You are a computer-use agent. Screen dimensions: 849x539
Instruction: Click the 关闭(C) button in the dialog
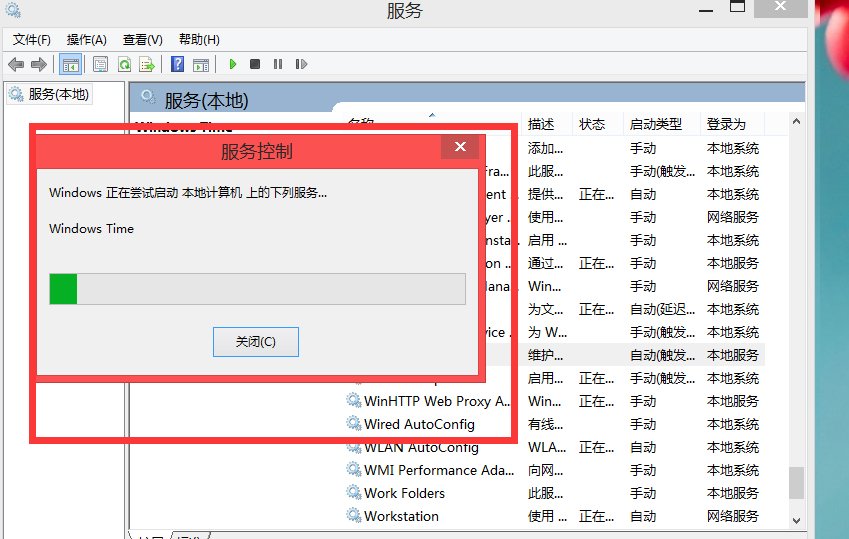(256, 342)
